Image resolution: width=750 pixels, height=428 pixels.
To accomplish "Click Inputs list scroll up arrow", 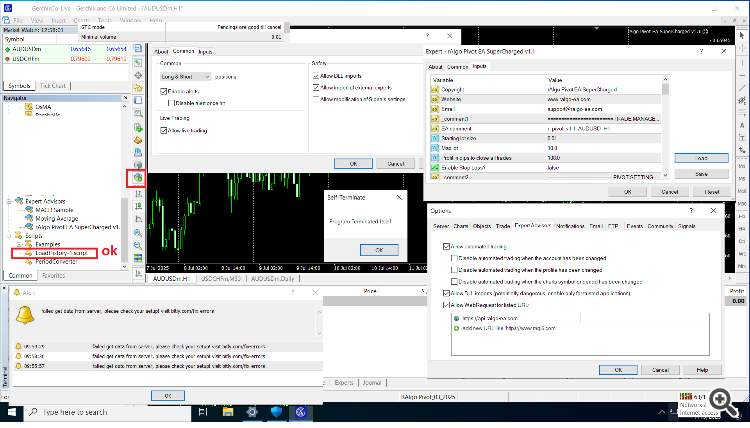I will [665, 79].
